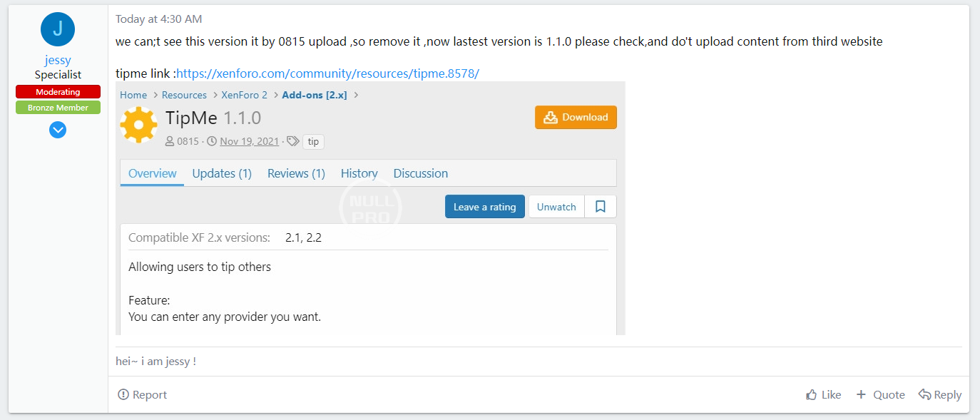
Task: Click 'Compatible XF 2.x versions:' label
Action: tap(199, 237)
